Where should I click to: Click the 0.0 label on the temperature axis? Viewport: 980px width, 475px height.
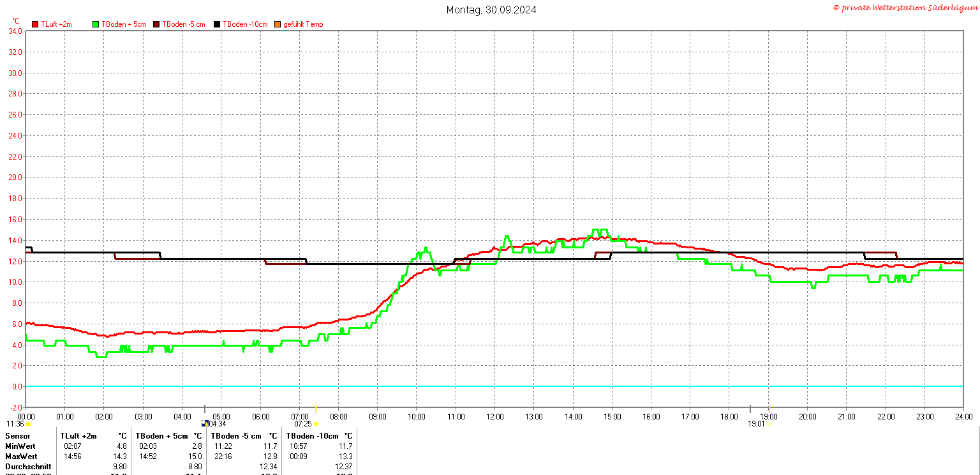(x=17, y=387)
